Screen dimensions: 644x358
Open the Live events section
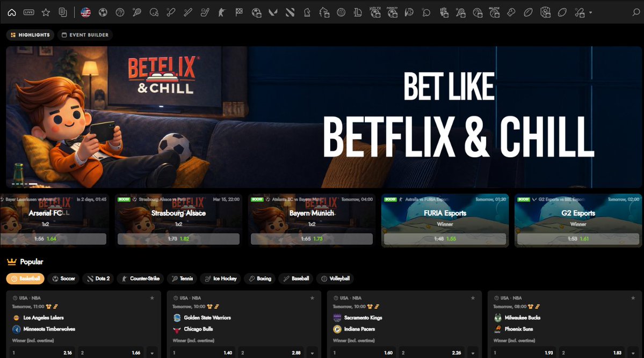pos(29,12)
